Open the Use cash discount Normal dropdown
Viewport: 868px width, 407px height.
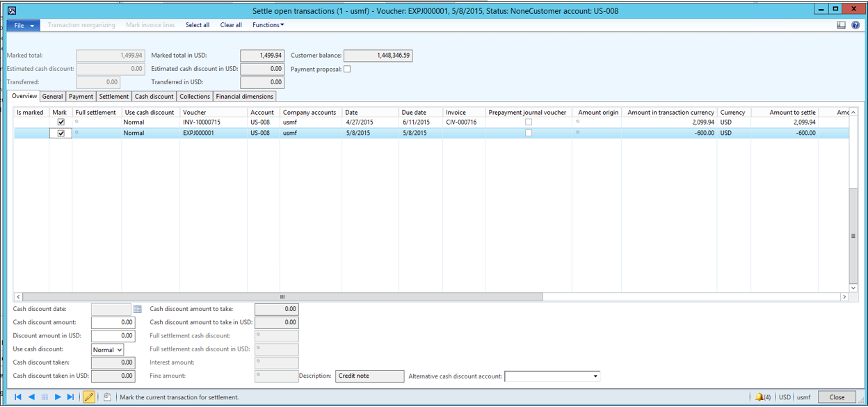[x=108, y=350]
